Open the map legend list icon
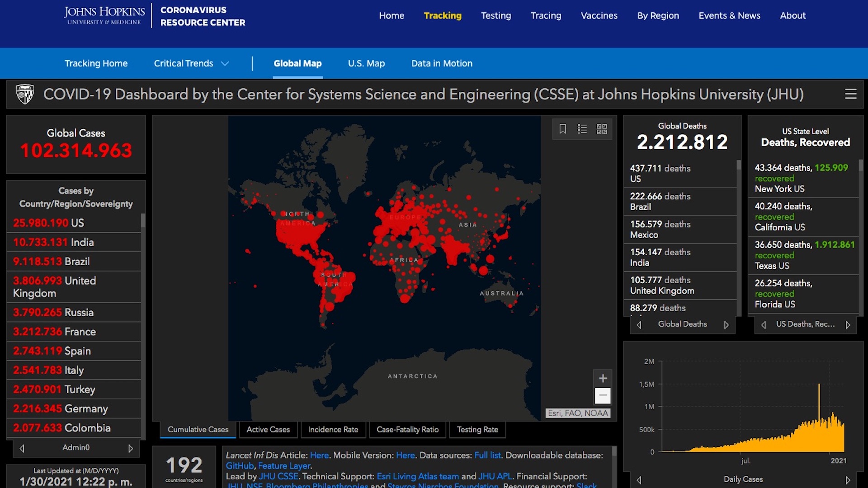 coord(582,129)
